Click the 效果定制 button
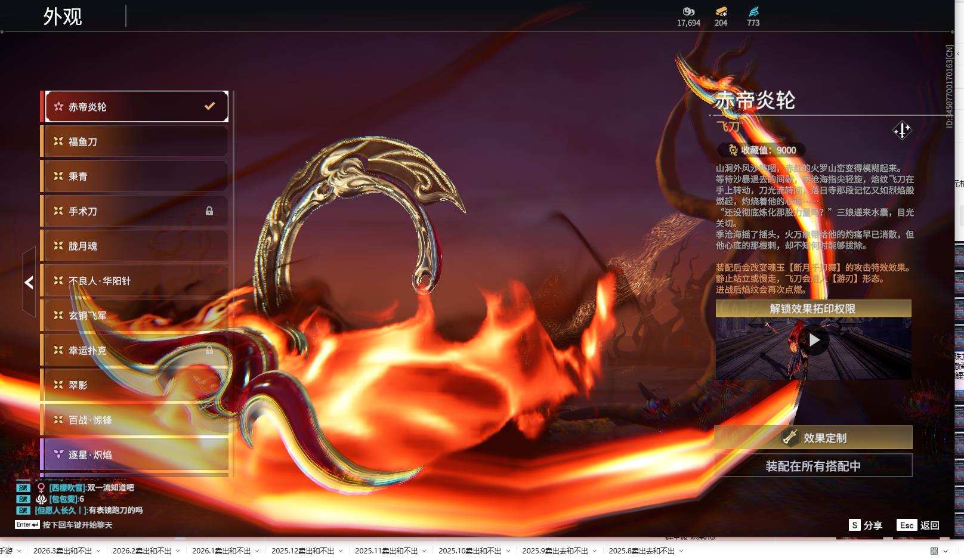The height and width of the screenshot is (560, 964). pos(814,437)
